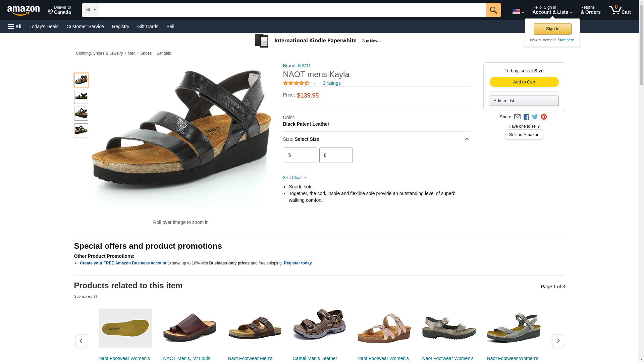Select size 5
This screenshot has height=362, width=644.
300,155
